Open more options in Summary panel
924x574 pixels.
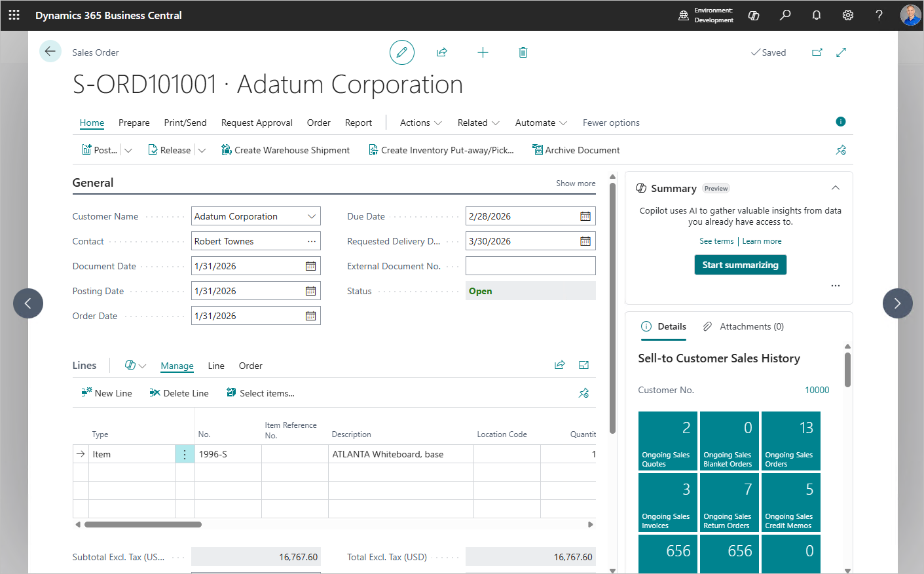click(x=836, y=286)
